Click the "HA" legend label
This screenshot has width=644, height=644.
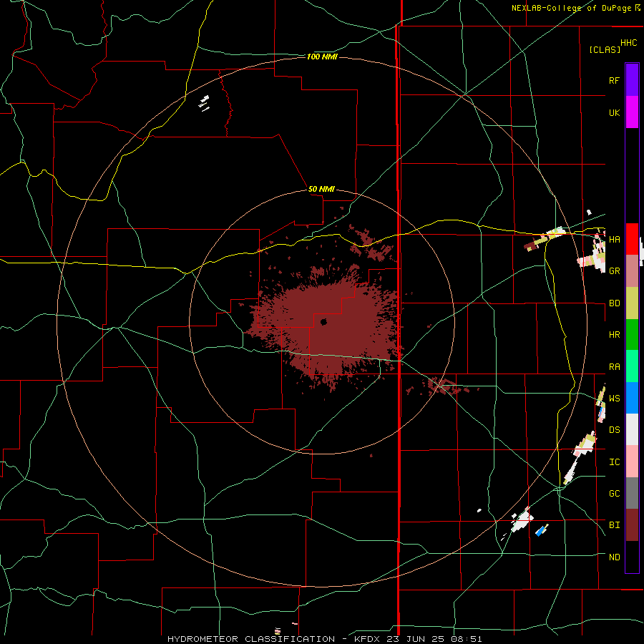(614, 239)
